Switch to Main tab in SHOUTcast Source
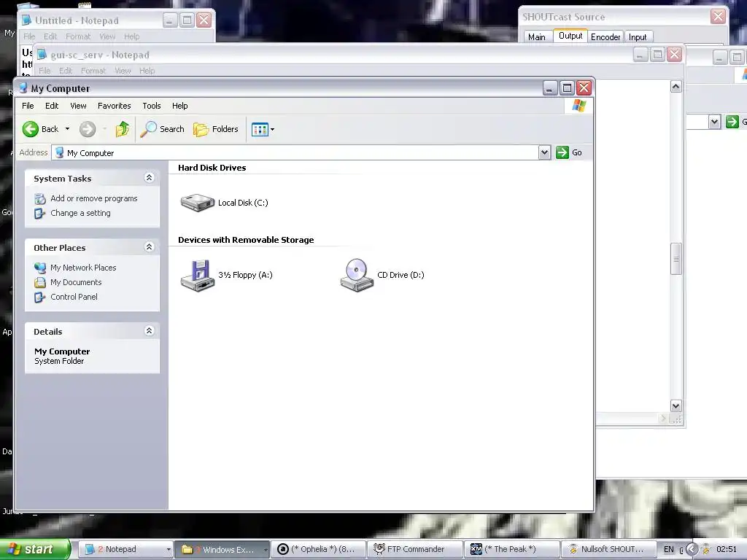Viewport: 747px width, 560px height. click(537, 37)
